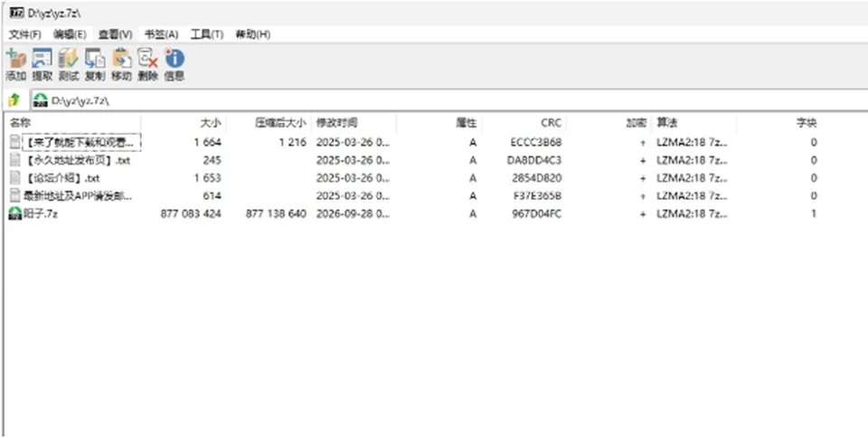This screenshot has height=438, width=868.
Task: Click the file icon of 【永久地址发布页】.txt
Action: point(15,160)
